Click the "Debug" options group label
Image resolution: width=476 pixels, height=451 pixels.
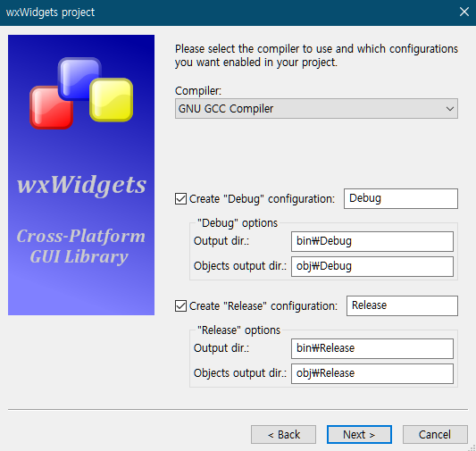(x=238, y=222)
